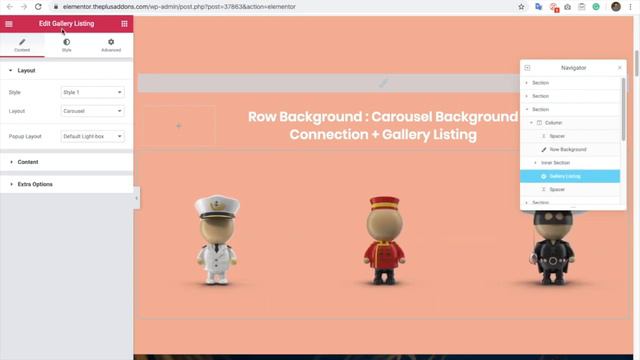This screenshot has height=360, width=640.
Task: Open the extension with red badge
Action: tap(554, 7)
